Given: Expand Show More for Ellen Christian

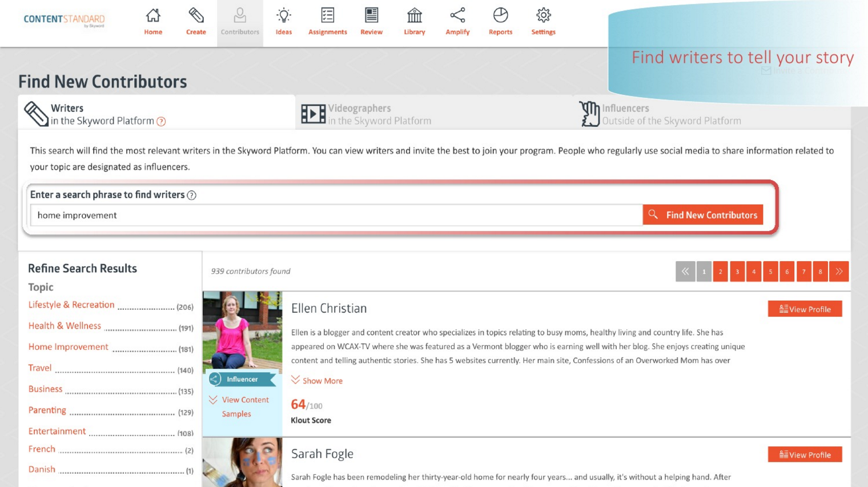Looking at the screenshot, I should point(317,381).
